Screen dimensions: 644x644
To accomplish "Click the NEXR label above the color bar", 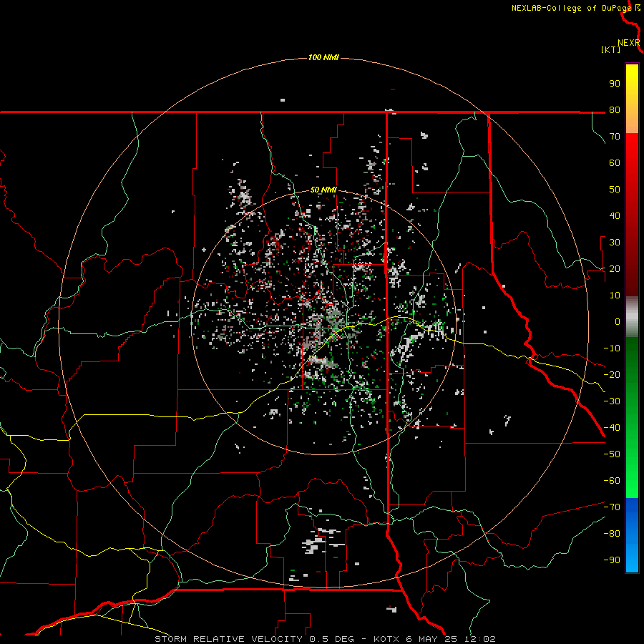I will (x=629, y=43).
